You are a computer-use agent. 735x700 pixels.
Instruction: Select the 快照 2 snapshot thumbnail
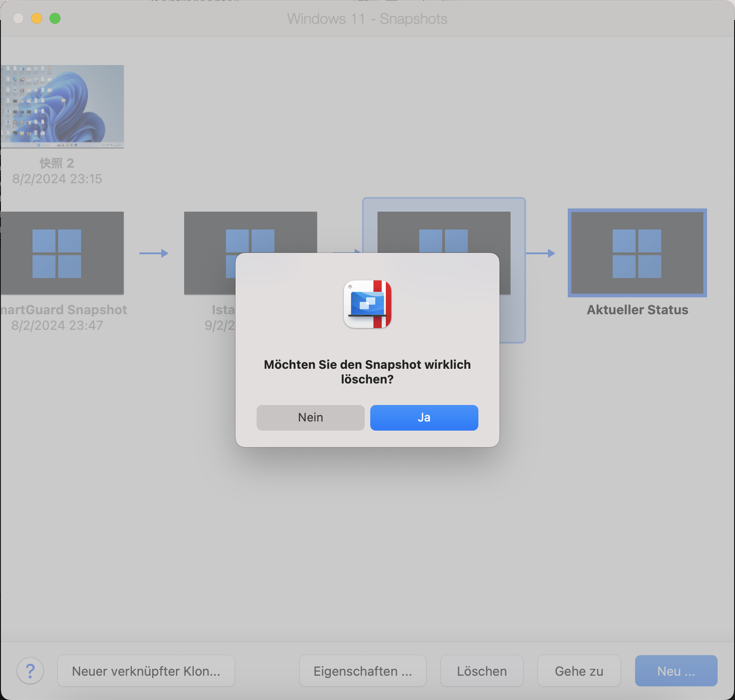pyautogui.click(x=62, y=106)
